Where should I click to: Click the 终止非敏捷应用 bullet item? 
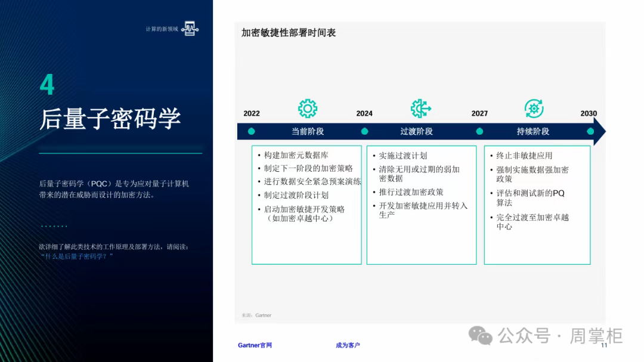click(x=524, y=156)
